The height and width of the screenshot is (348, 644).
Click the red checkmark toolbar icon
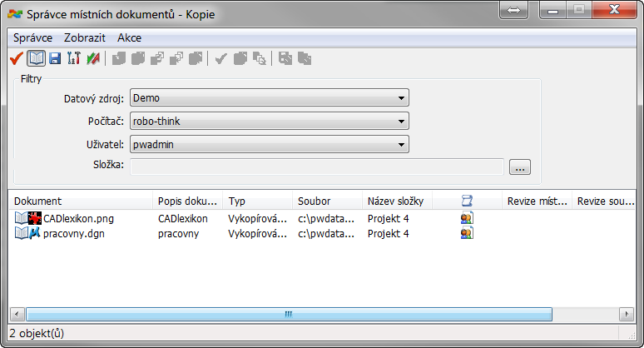15,58
